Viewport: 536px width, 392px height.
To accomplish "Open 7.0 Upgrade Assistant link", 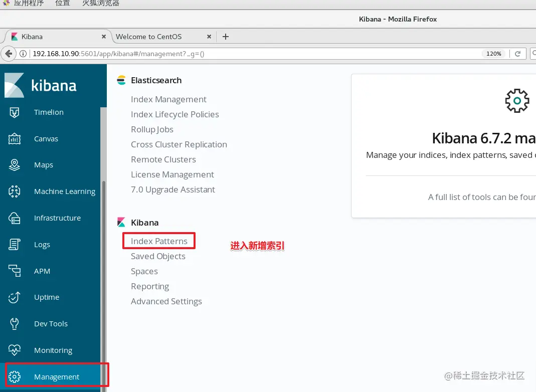I will pyautogui.click(x=173, y=189).
